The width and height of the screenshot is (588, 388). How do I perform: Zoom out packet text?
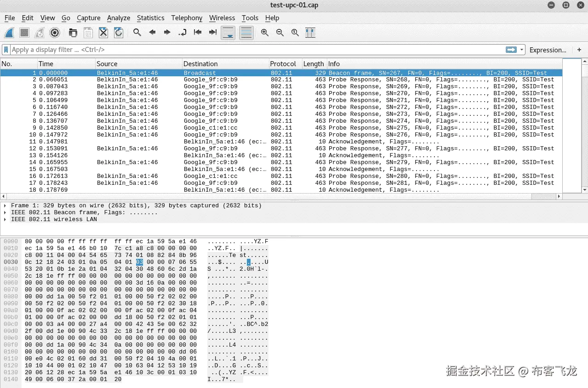(280, 33)
